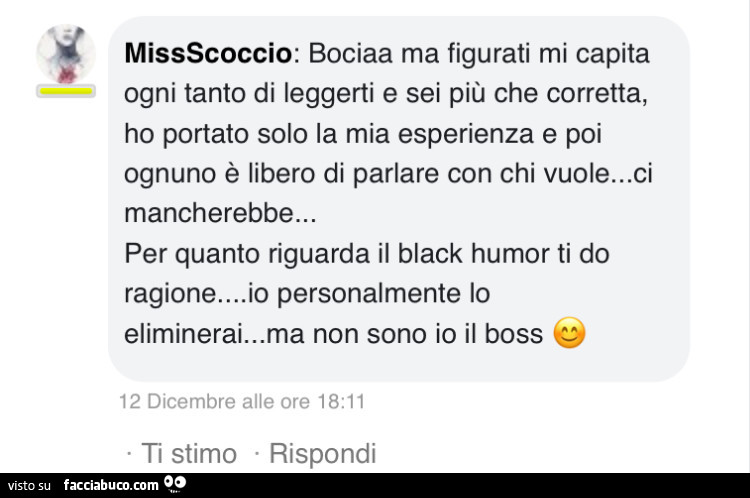750x498 pixels.
Task: Click the smiling emoji in the comment
Action: click(569, 332)
